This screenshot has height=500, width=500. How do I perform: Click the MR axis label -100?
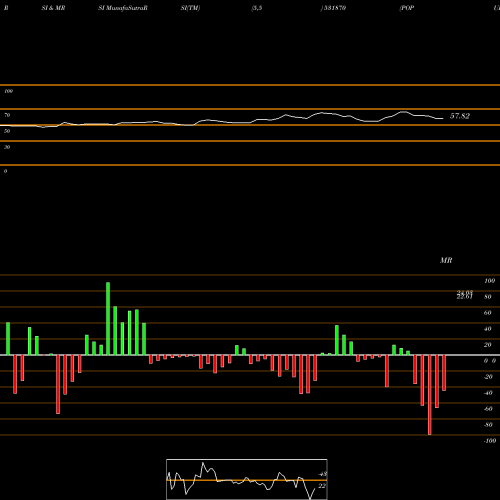[490, 441]
